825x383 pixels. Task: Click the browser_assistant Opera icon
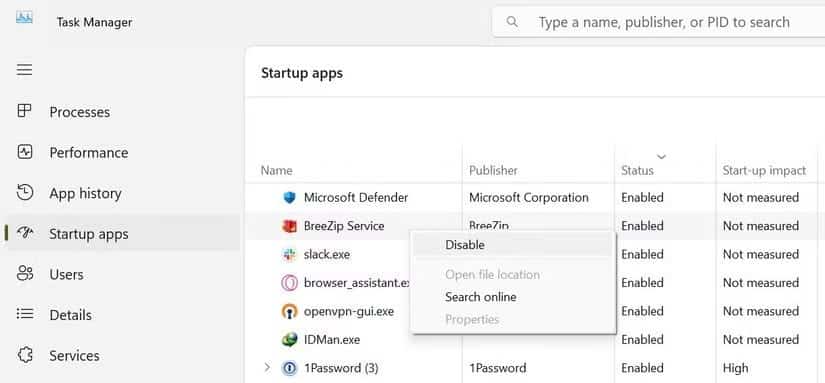(289, 283)
